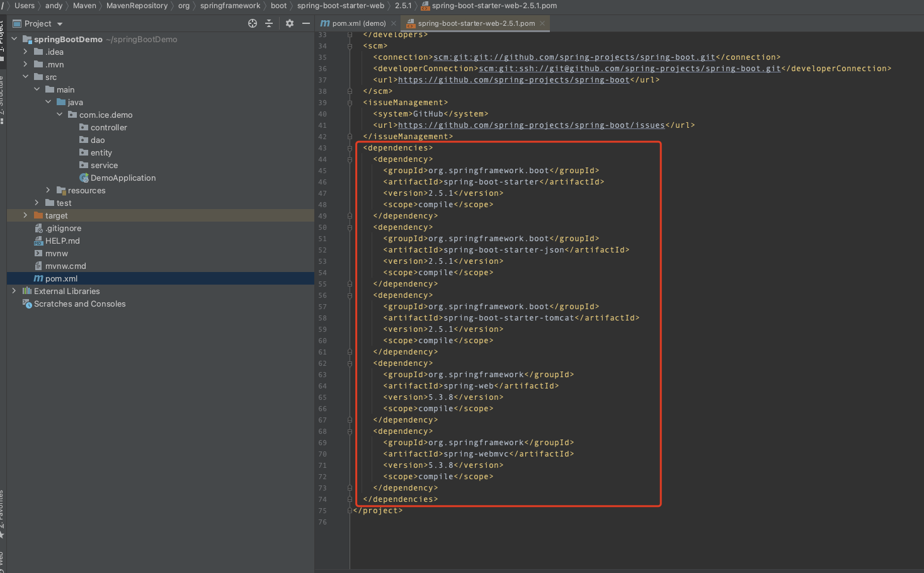Click the 2.5.1 breadcrumb segment
The image size is (924, 573).
403,6
